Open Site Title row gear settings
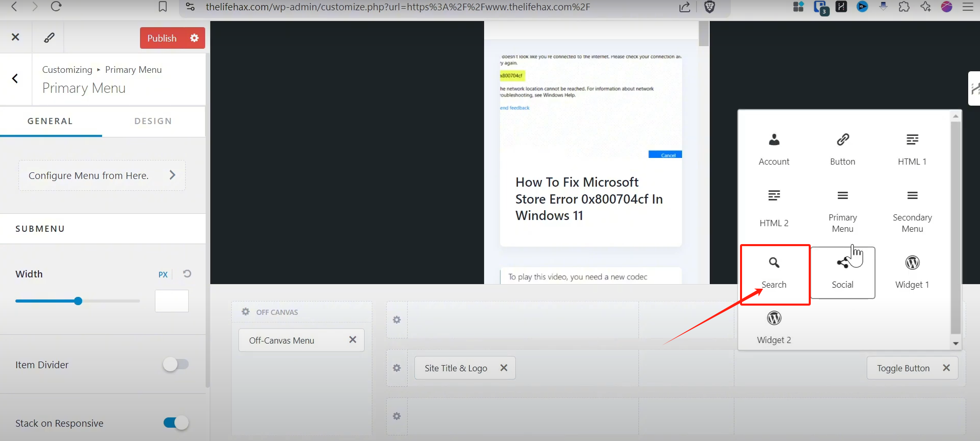 pos(396,368)
